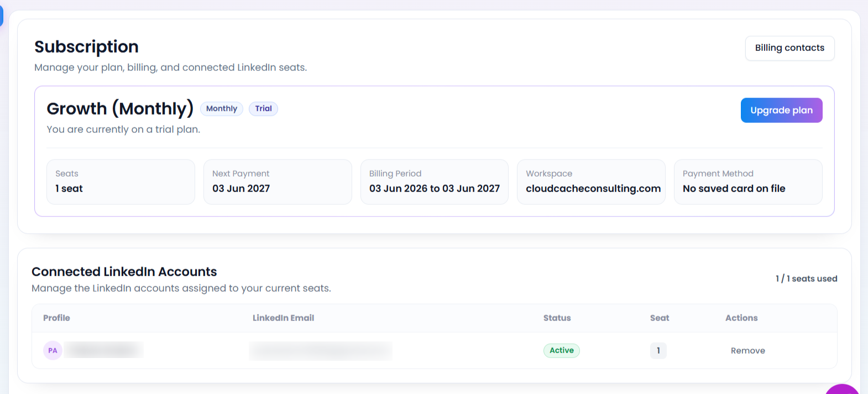Click the seat number 1 chip

658,350
